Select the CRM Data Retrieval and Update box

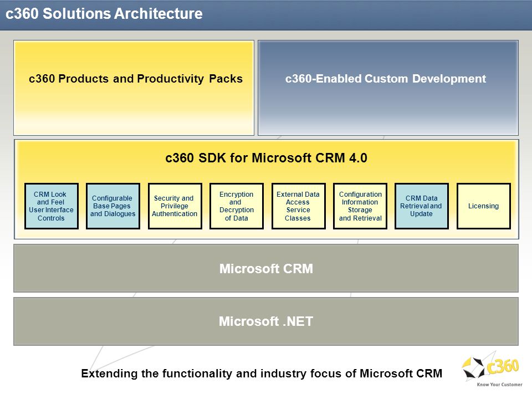tap(422, 206)
